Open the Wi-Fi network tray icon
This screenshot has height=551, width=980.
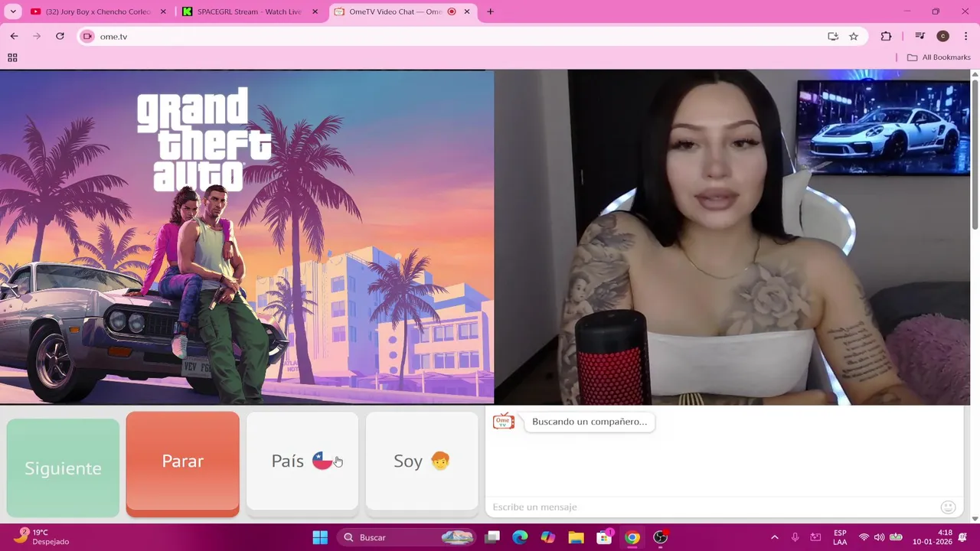click(864, 537)
